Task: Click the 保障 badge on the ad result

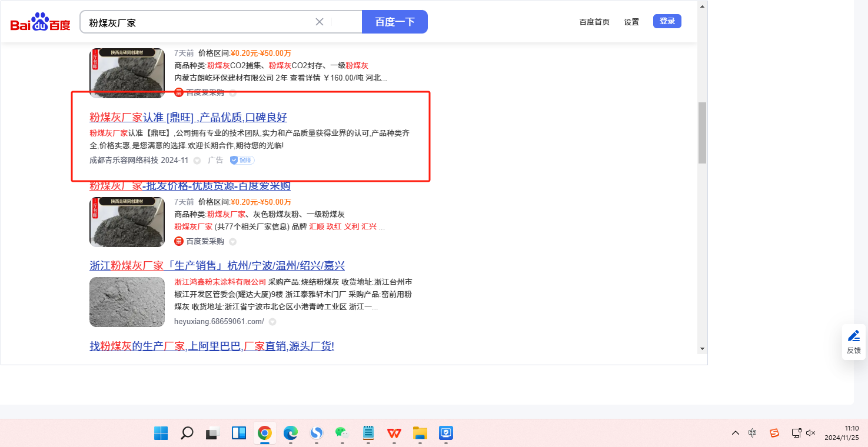Action: (x=242, y=160)
